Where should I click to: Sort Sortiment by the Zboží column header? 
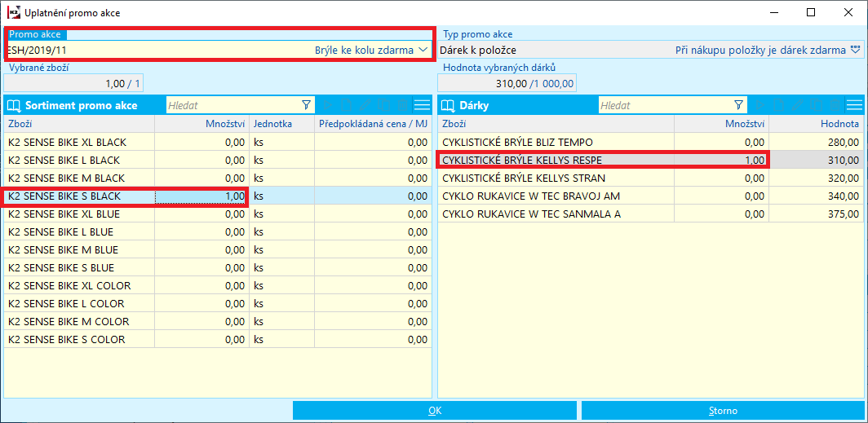click(x=79, y=124)
